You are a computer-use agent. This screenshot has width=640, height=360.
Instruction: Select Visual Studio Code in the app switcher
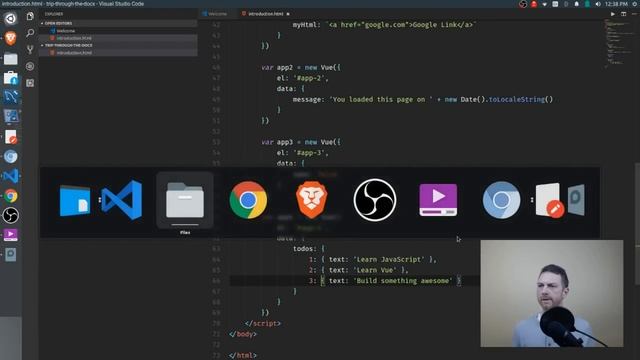[122, 200]
